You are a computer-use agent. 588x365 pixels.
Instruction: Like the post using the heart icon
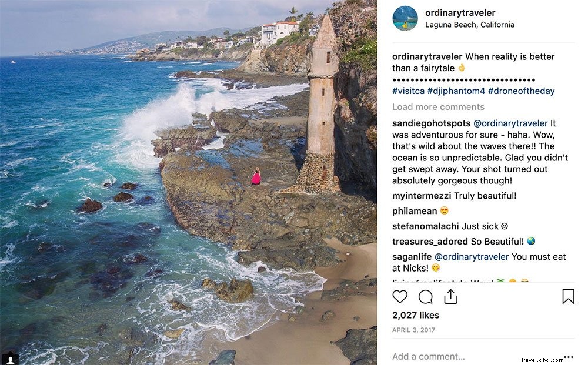pyautogui.click(x=400, y=297)
